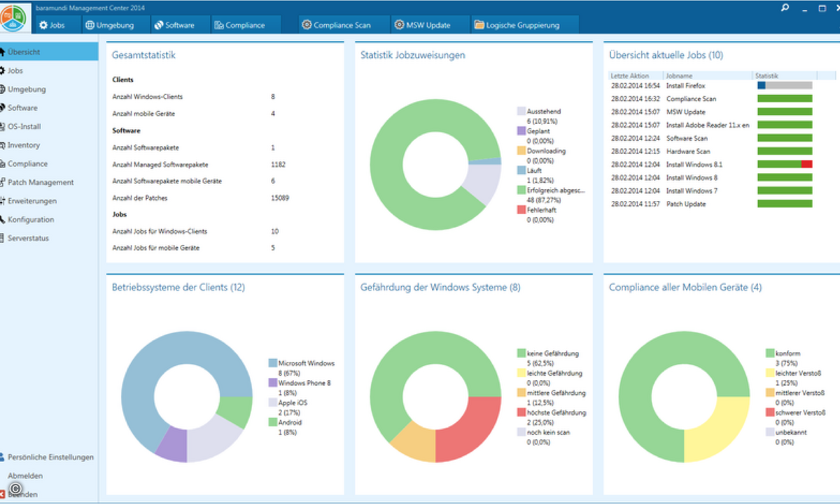Open Jobs in the left sidebar
The image size is (840, 504).
click(49, 71)
